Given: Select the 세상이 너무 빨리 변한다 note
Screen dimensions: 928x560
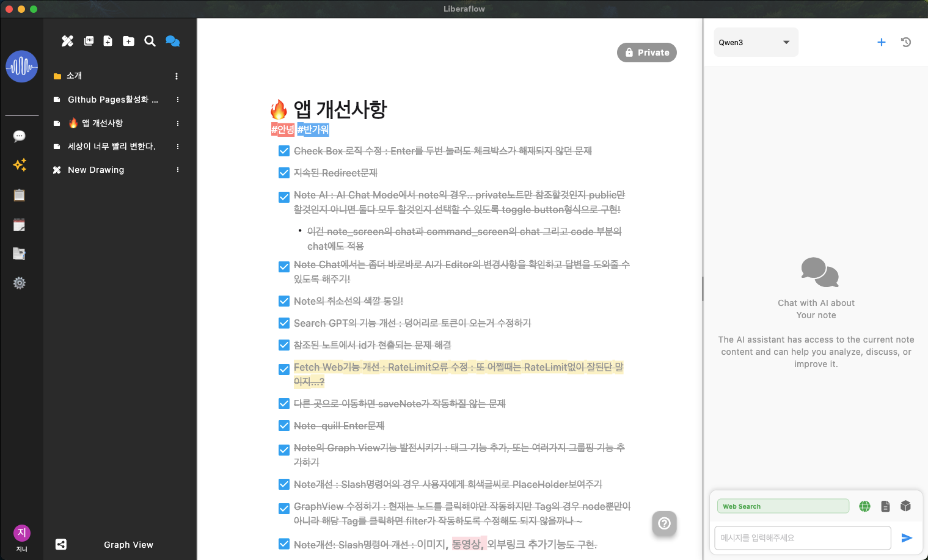Looking at the screenshot, I should tap(111, 147).
